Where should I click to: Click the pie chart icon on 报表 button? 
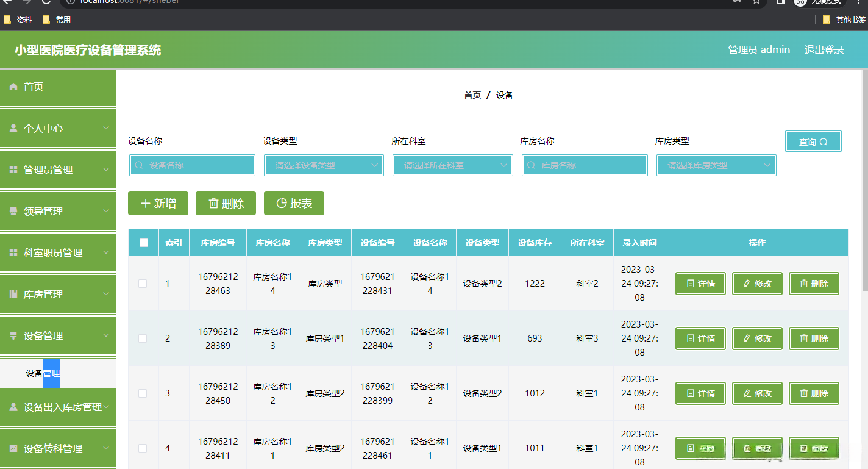(x=281, y=204)
